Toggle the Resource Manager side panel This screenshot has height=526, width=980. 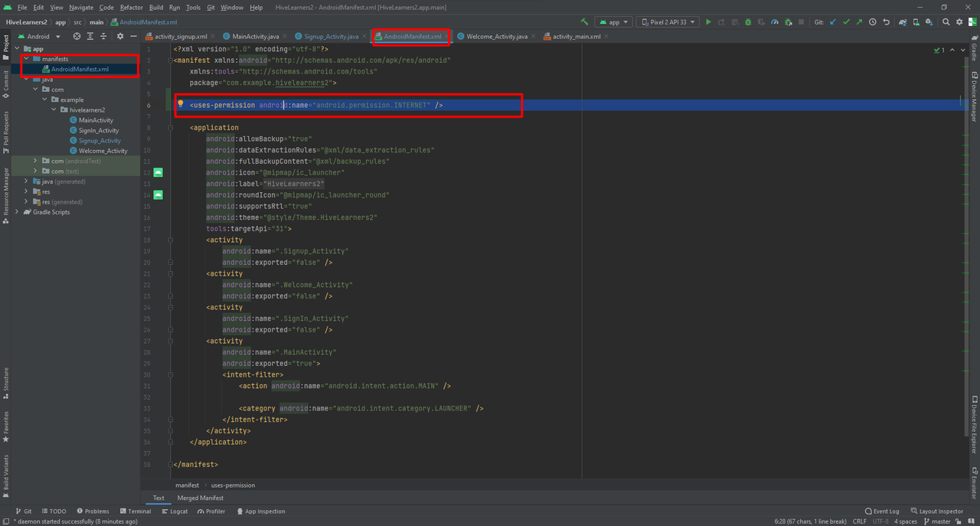point(5,195)
